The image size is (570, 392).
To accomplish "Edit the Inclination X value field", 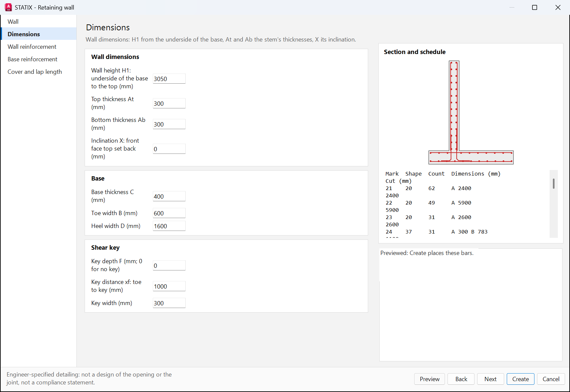I will [169, 149].
